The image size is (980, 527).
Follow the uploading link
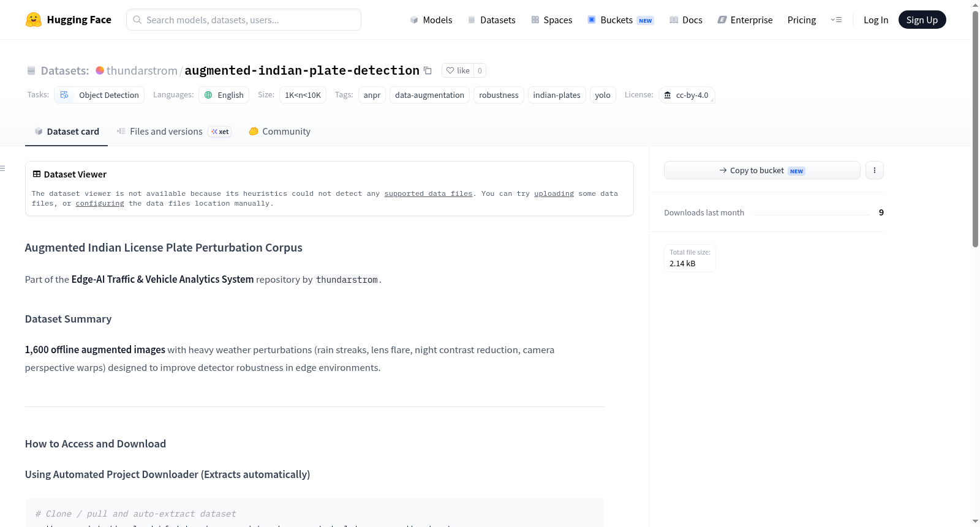pyautogui.click(x=554, y=193)
